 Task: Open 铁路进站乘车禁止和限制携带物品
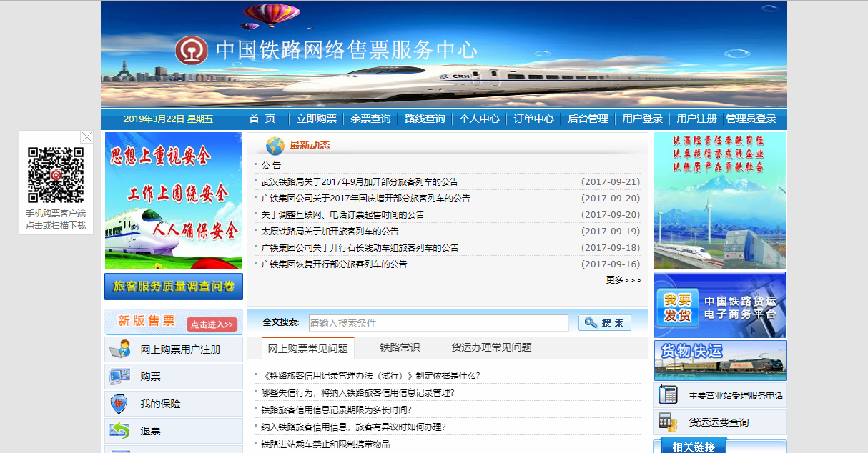pyautogui.click(x=325, y=444)
